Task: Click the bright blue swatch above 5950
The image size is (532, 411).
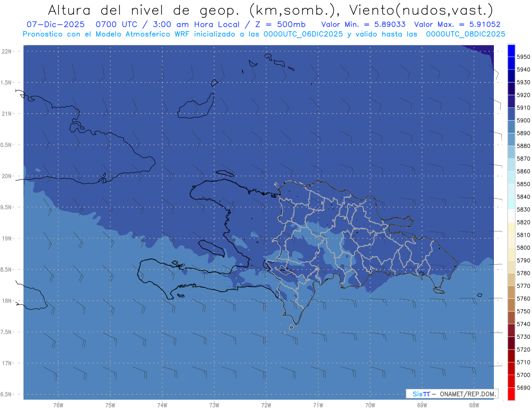Action: (x=511, y=51)
